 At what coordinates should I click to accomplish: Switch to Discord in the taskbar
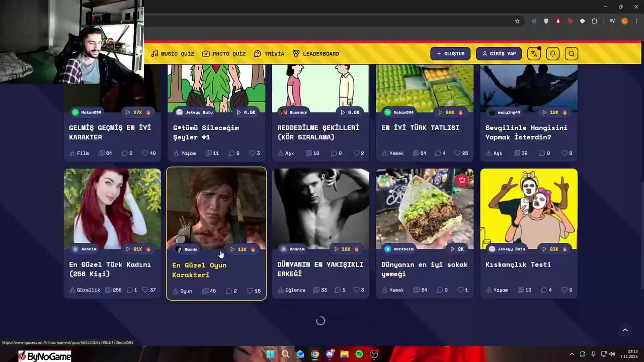330,354
